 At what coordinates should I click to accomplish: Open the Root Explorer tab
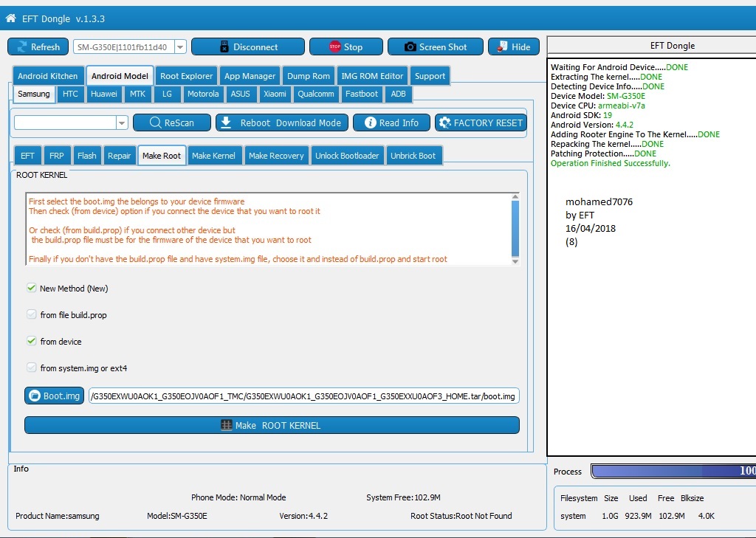[187, 76]
